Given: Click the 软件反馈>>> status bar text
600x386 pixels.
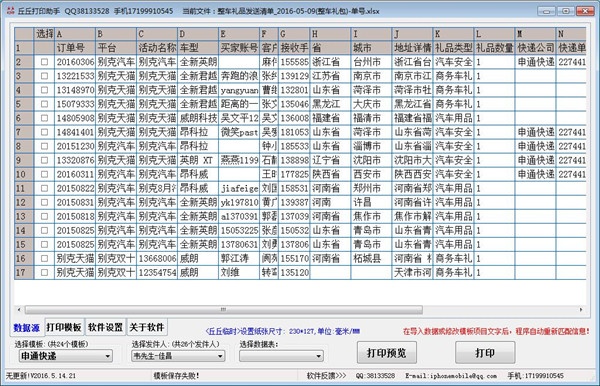Looking at the screenshot, I should 326,376.
